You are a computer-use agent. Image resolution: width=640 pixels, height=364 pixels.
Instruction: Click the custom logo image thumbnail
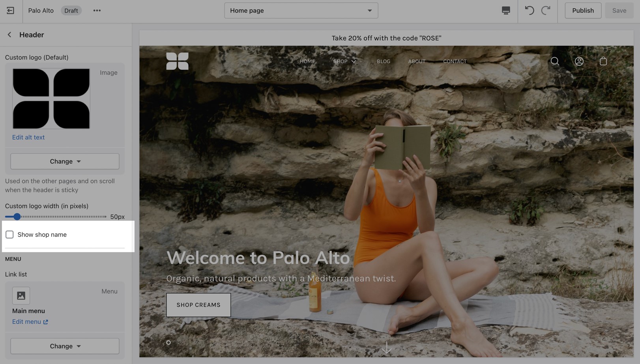coord(51,99)
